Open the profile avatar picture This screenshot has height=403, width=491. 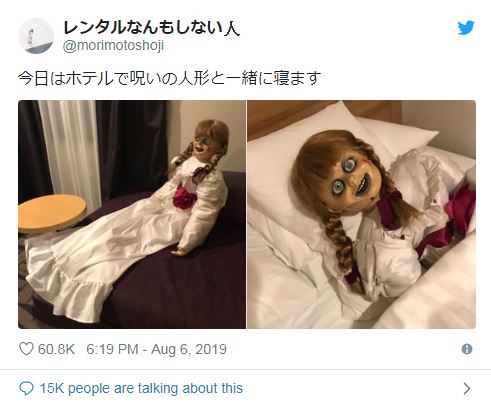click(x=36, y=36)
